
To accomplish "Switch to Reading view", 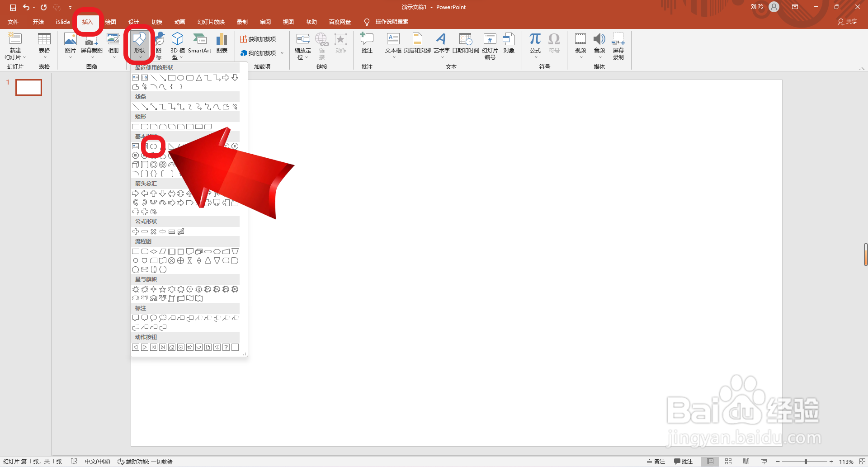I will (746, 462).
